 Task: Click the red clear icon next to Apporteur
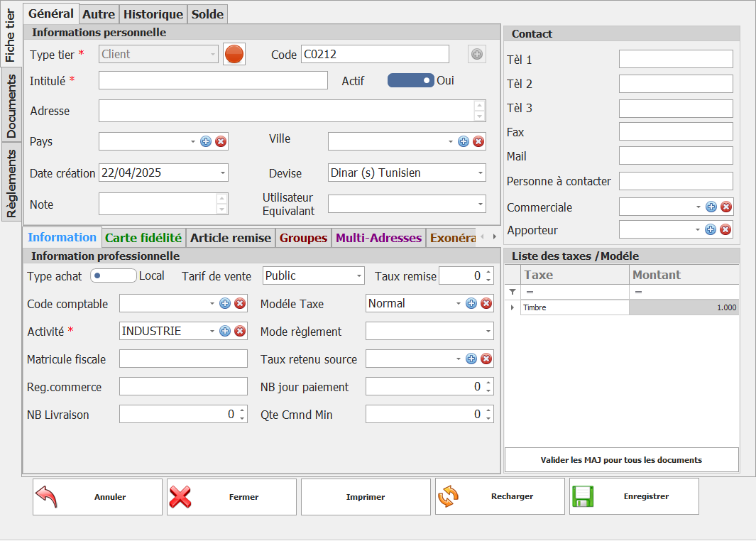pos(725,229)
